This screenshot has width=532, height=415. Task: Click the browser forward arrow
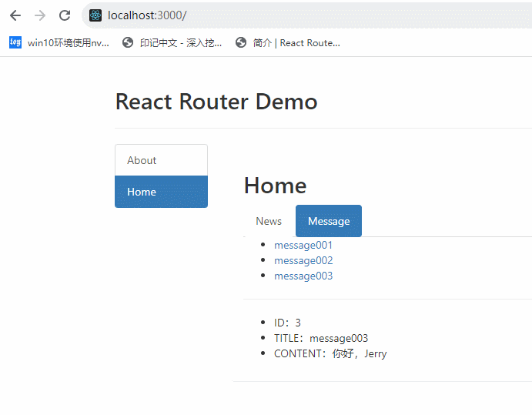pos(40,15)
